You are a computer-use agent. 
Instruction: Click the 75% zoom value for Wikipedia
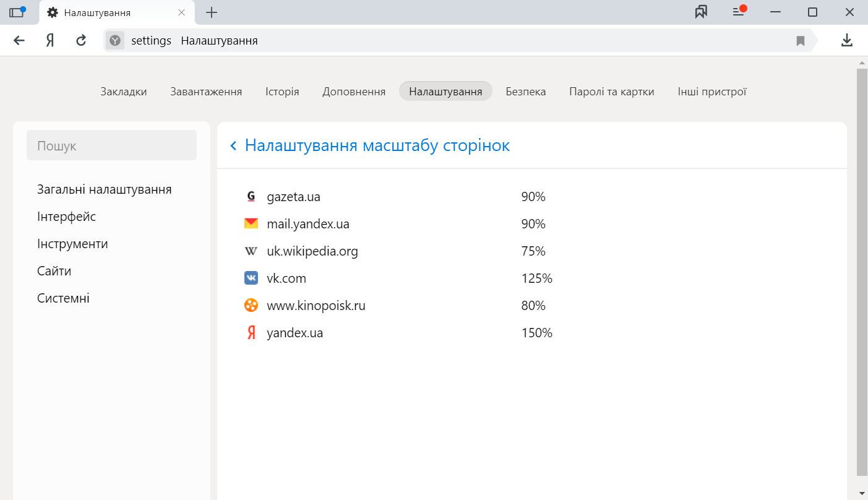click(x=533, y=251)
